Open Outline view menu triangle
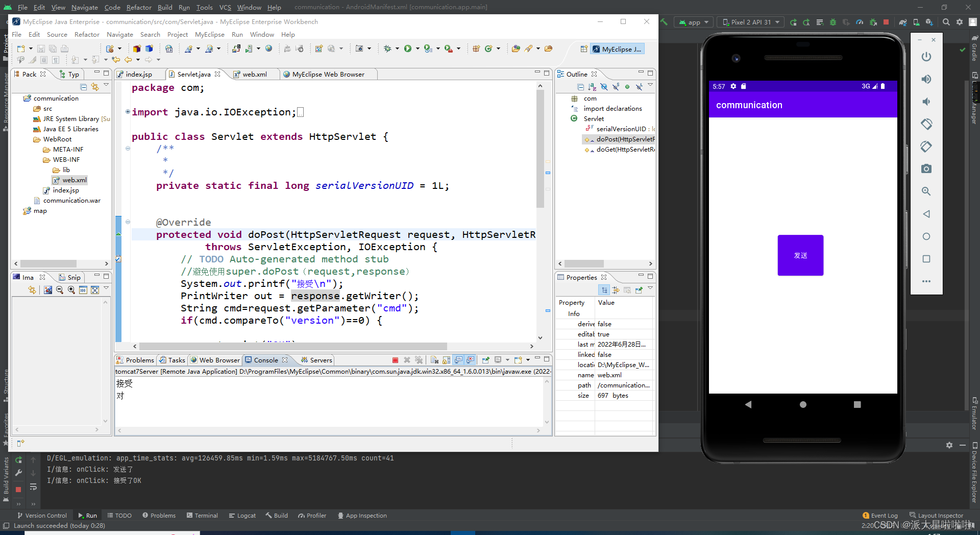 [650, 85]
